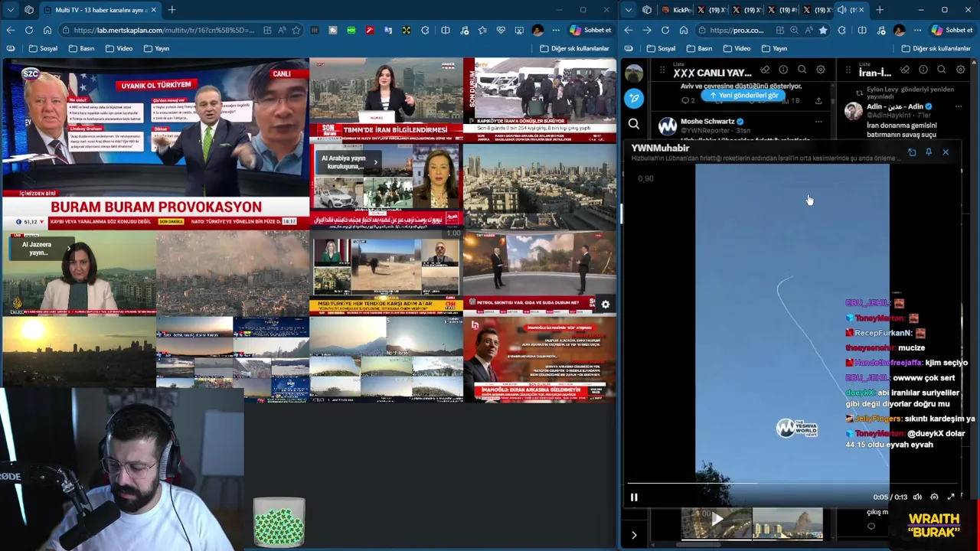The image size is (980, 551).
Task: Clear posts in XXX CANLI YAY column
Action: (x=765, y=70)
